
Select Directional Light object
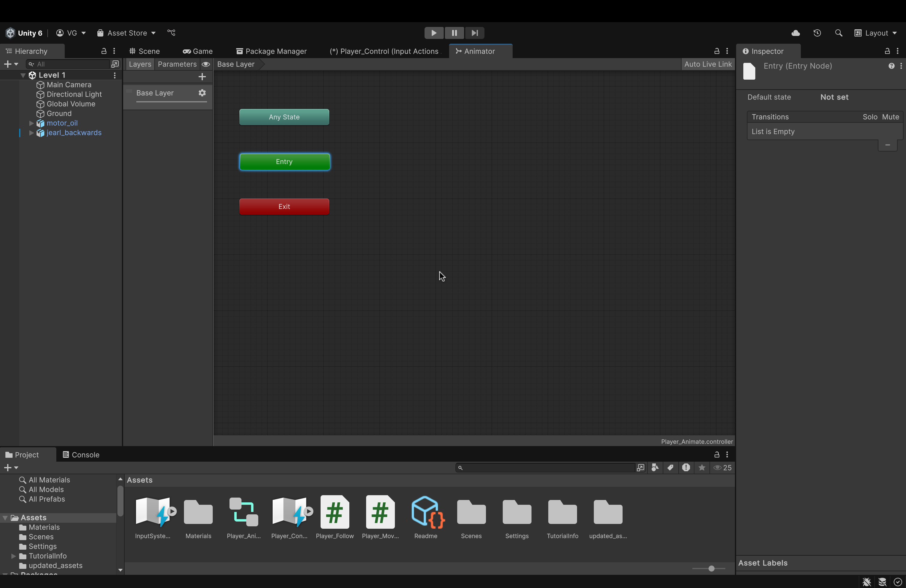(74, 94)
